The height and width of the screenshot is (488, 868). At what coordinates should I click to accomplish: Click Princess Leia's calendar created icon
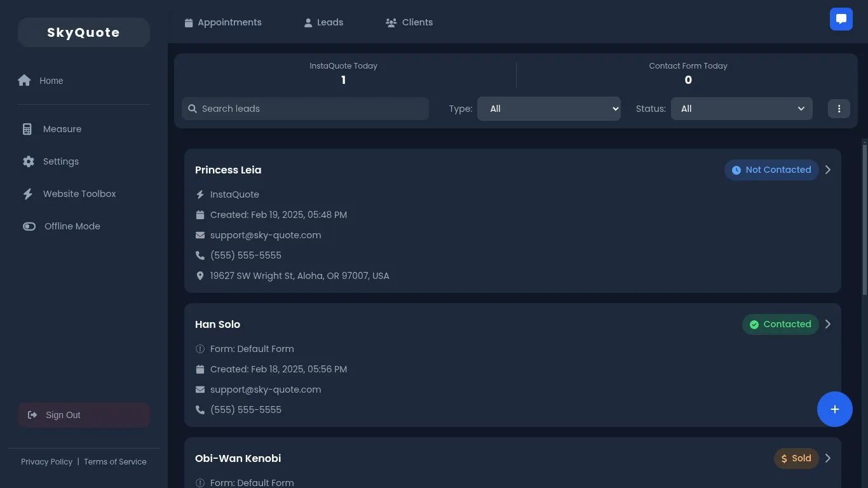200,215
